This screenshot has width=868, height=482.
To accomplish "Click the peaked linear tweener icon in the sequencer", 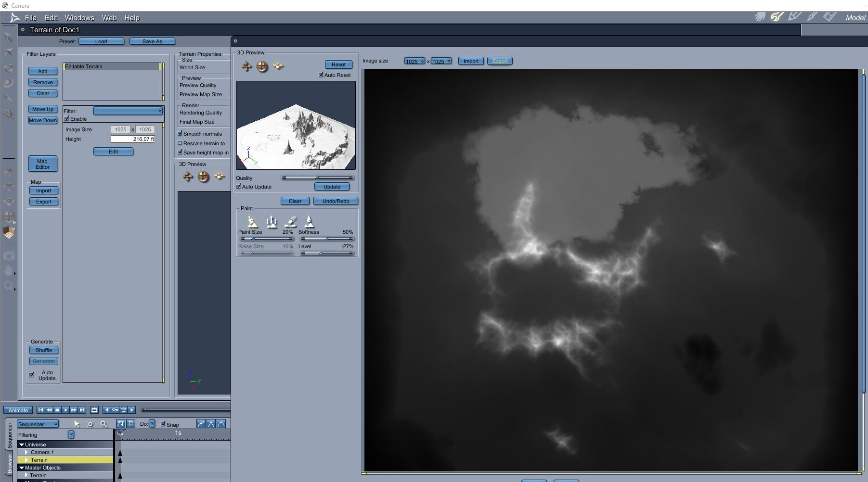I will click(211, 424).
